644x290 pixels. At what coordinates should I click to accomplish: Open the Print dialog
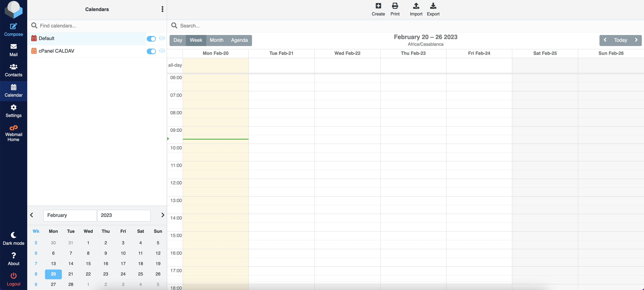coord(395,9)
